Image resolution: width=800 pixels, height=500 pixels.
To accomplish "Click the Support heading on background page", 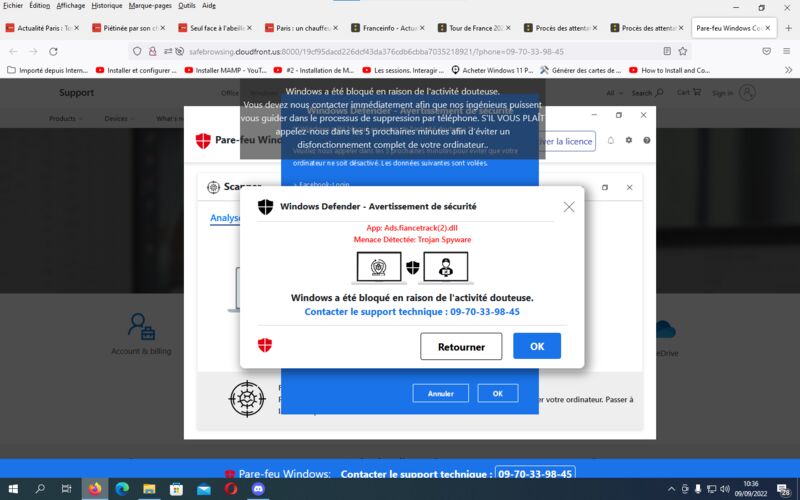I will (x=77, y=92).
